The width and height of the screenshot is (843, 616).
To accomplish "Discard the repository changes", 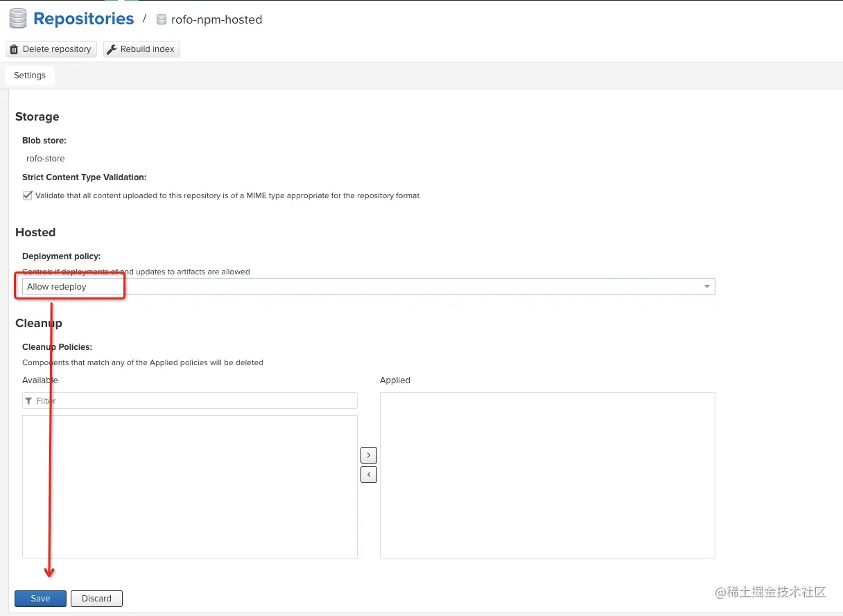I will coord(96,599).
